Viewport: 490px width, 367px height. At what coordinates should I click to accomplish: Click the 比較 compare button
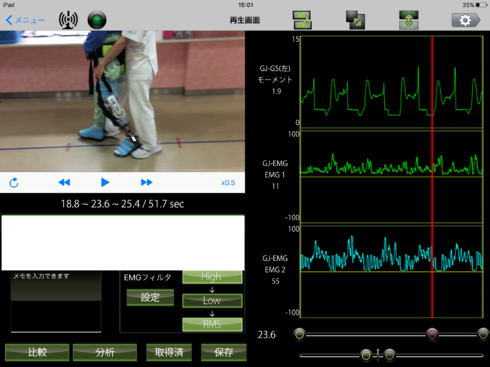click(37, 352)
